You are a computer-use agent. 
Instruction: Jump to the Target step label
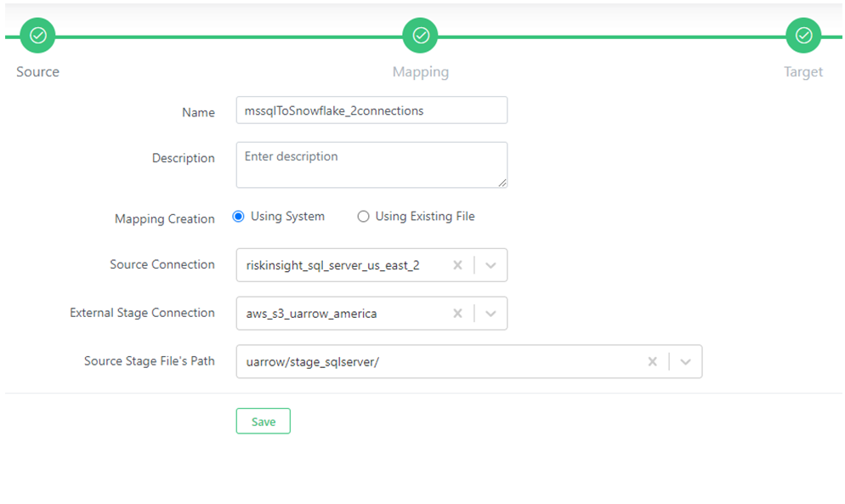(803, 71)
